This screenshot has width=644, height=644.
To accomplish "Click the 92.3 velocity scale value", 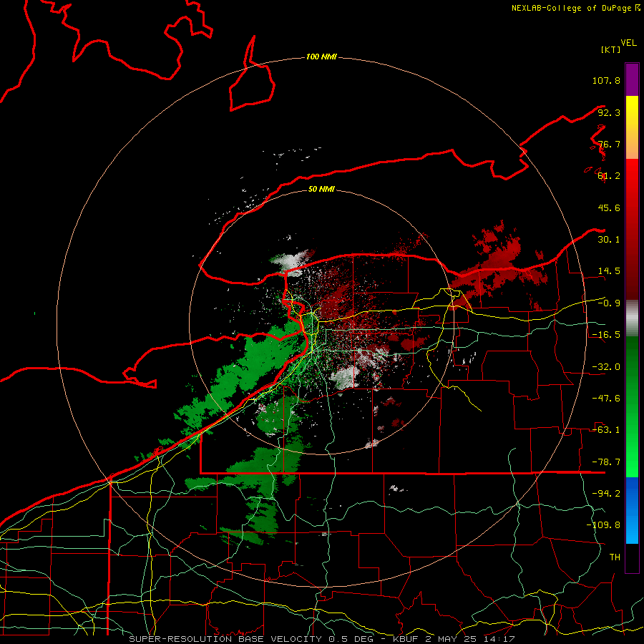I will click(x=609, y=112).
